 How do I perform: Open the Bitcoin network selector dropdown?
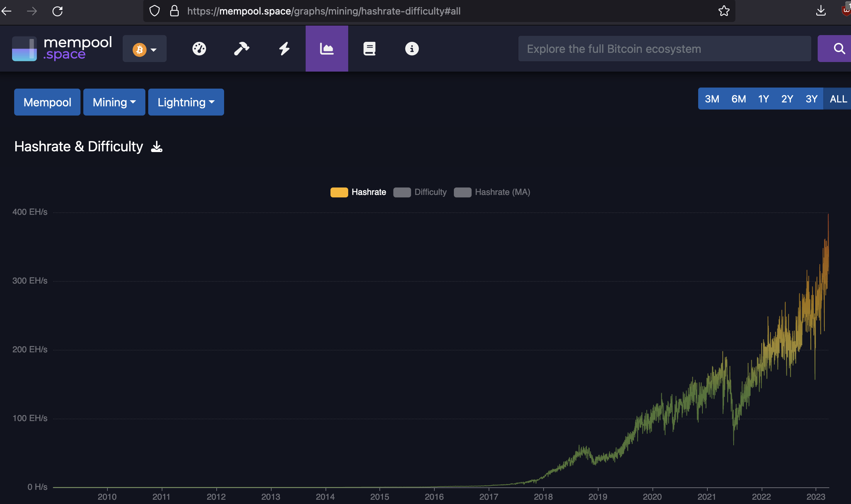[x=144, y=49]
